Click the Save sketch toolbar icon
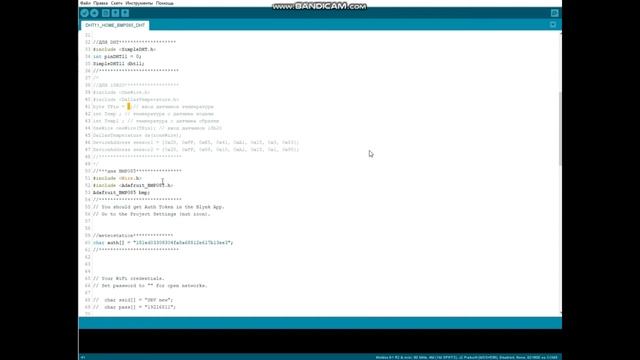 point(125,13)
